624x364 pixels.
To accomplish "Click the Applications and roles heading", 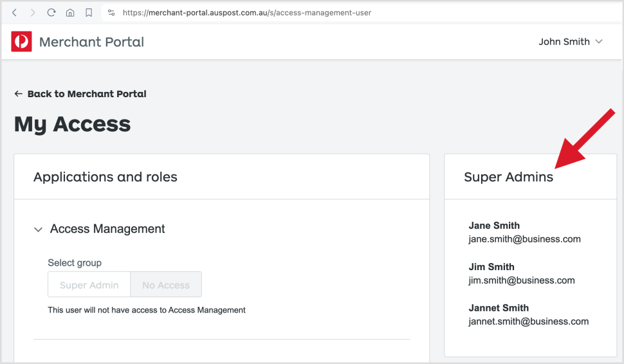I will (106, 177).
